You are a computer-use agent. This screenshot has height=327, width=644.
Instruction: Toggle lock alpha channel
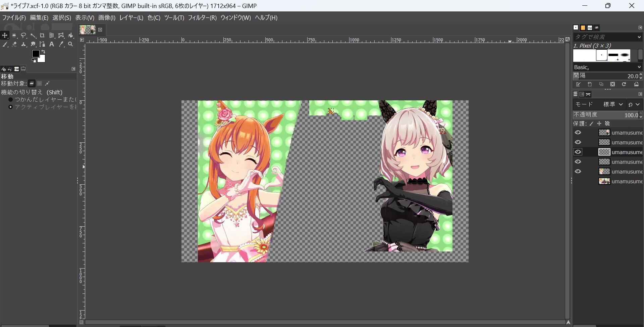pos(607,124)
